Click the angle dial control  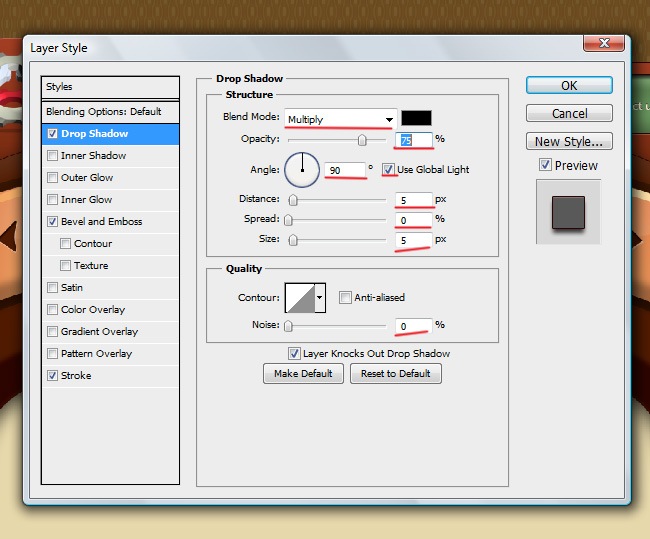pyautogui.click(x=301, y=170)
